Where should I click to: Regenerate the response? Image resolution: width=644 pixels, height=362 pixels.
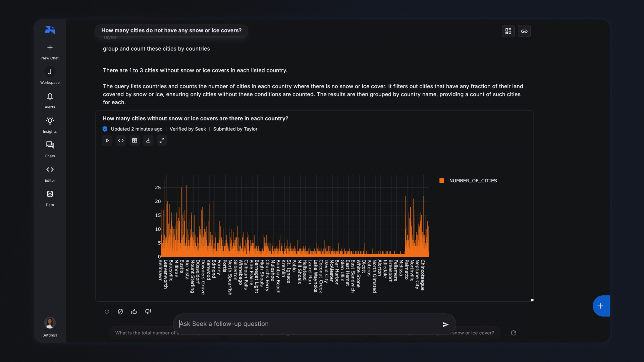[107, 312]
